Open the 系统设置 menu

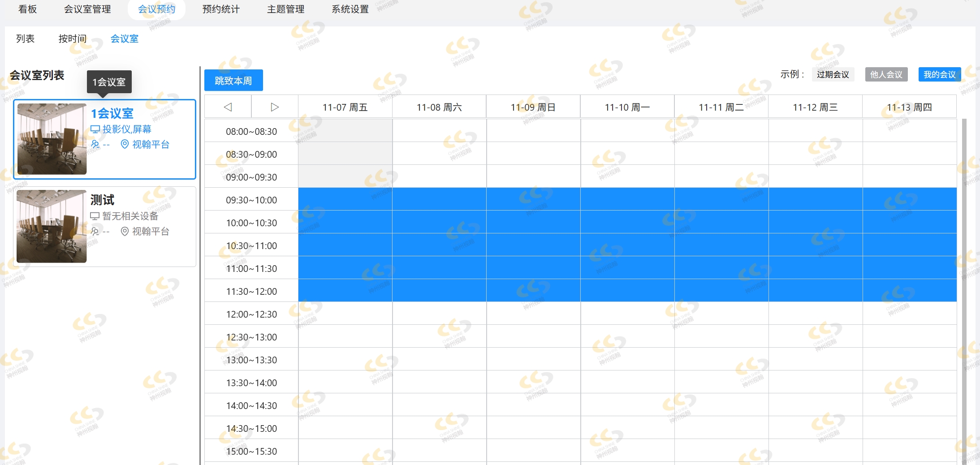tap(350, 9)
